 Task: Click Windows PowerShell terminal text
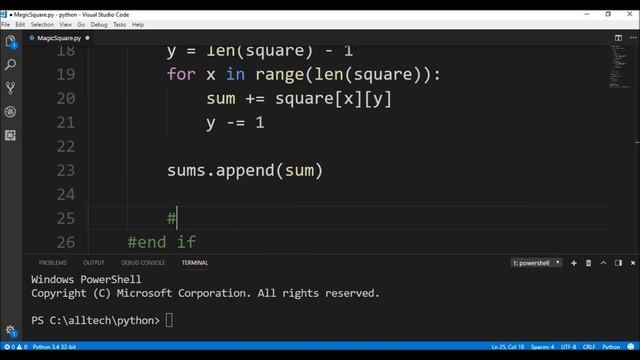pyautogui.click(x=86, y=280)
